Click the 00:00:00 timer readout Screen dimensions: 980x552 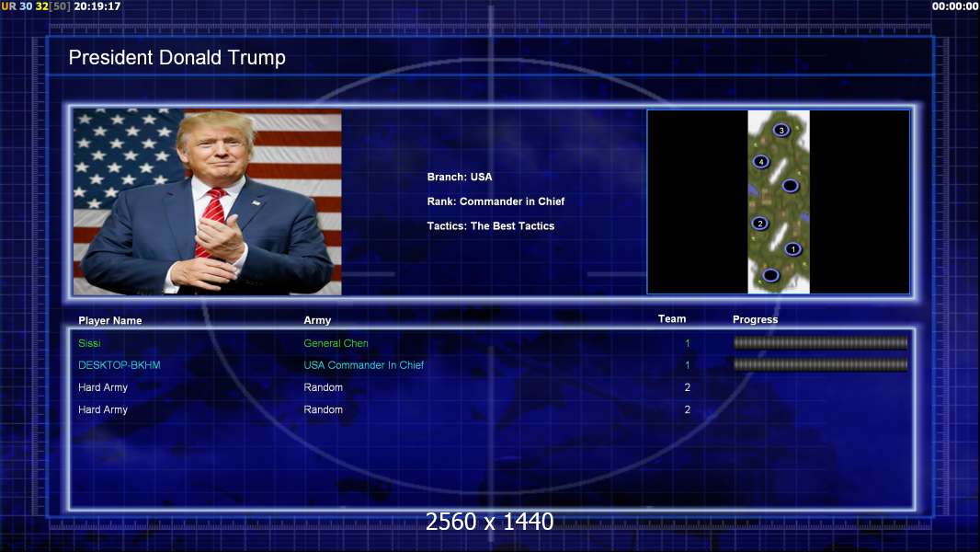coord(955,6)
